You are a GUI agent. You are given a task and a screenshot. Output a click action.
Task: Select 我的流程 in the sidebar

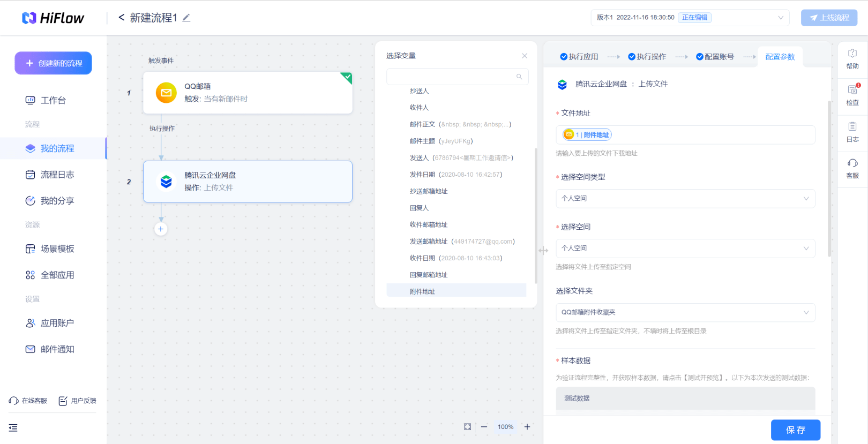click(x=53, y=148)
